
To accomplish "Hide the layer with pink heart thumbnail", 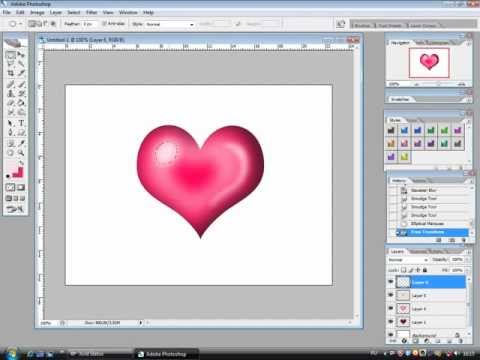I will pyautogui.click(x=391, y=309).
